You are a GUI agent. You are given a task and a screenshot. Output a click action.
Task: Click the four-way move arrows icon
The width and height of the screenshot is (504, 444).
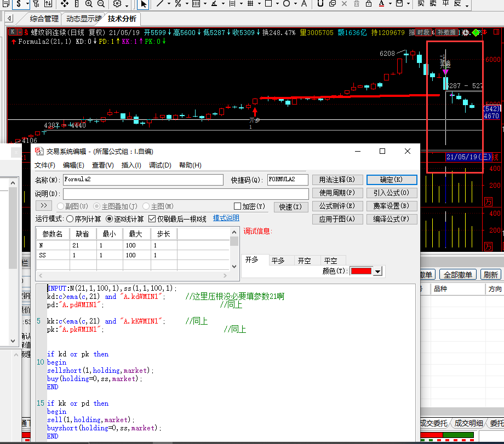click(x=65, y=4)
